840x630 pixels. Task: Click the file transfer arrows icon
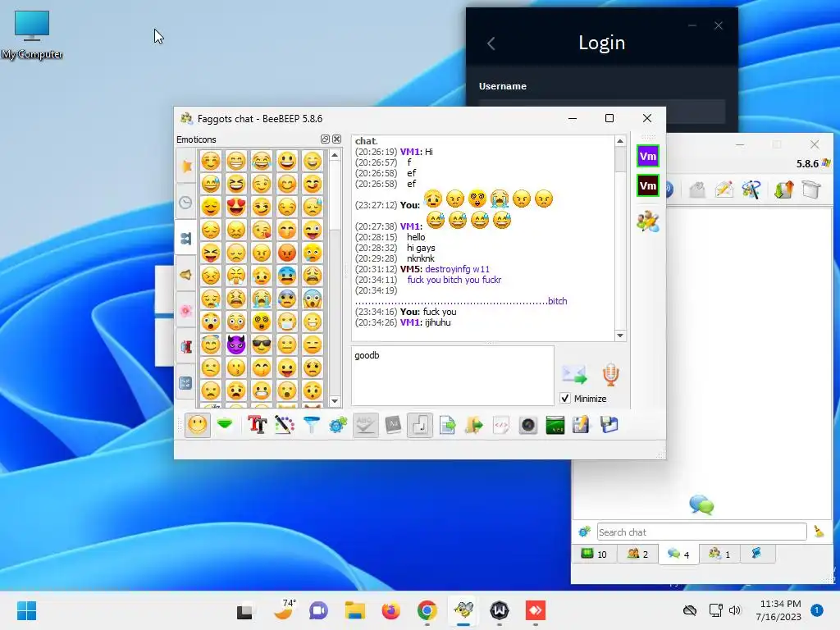(x=783, y=189)
